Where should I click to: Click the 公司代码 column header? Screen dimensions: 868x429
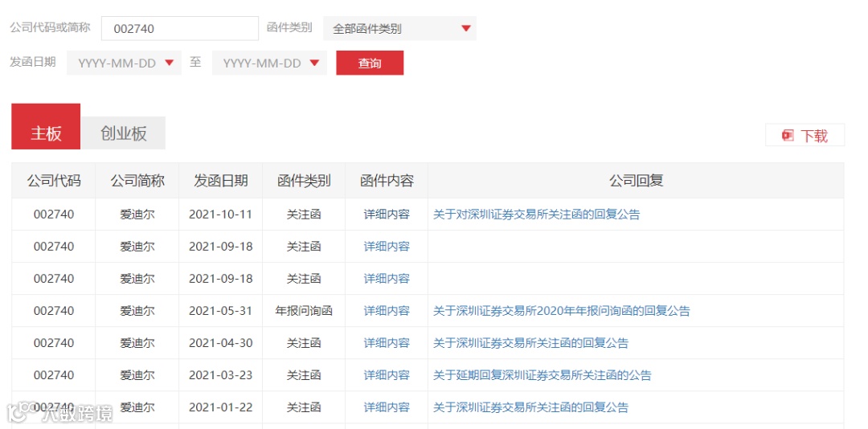(54, 181)
